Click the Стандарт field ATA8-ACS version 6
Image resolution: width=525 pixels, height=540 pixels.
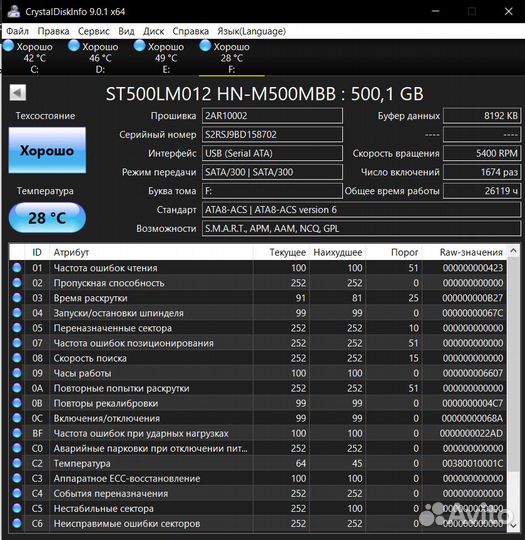361,210
